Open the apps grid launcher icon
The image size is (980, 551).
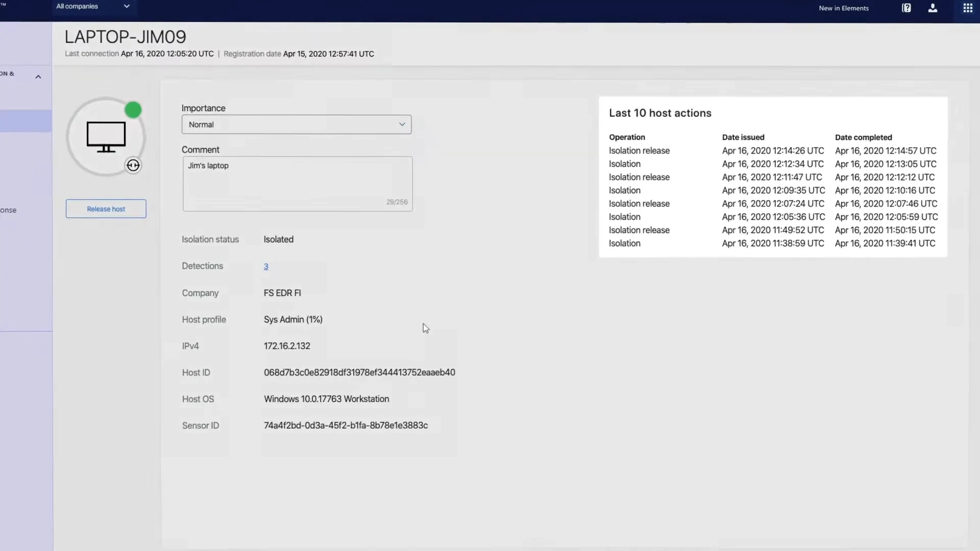click(x=968, y=8)
